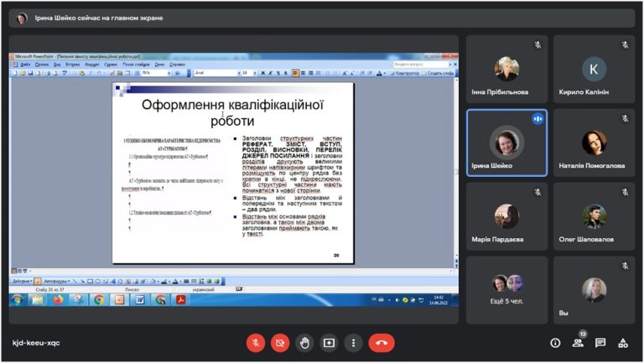Open the Вставка menu in PowerPoint
The height and width of the screenshot is (363, 644).
coord(73,65)
